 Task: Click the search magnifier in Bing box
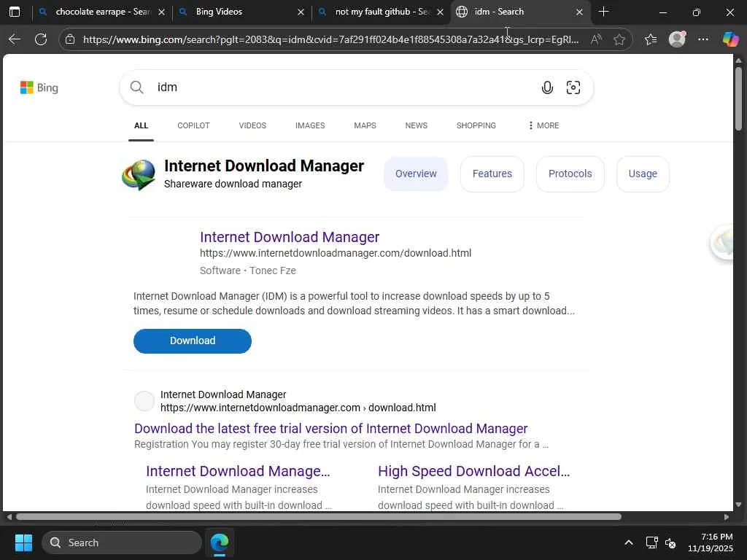click(x=136, y=87)
